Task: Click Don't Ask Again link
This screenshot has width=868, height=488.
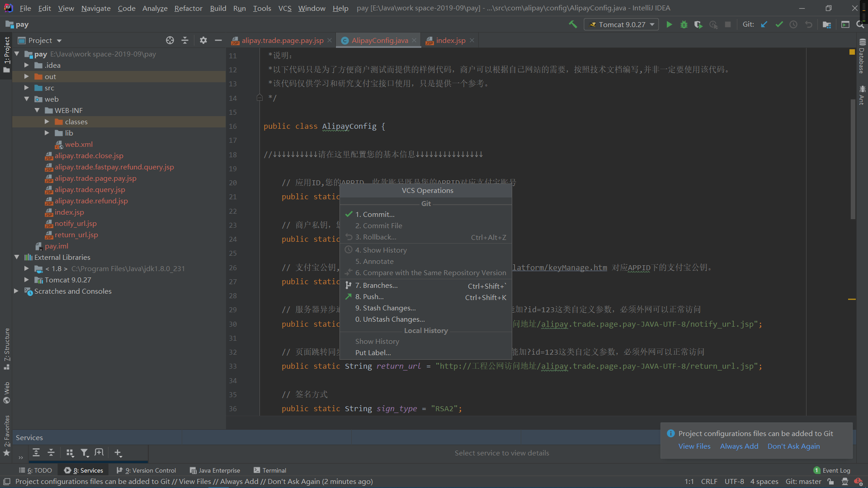Action: pyautogui.click(x=793, y=446)
